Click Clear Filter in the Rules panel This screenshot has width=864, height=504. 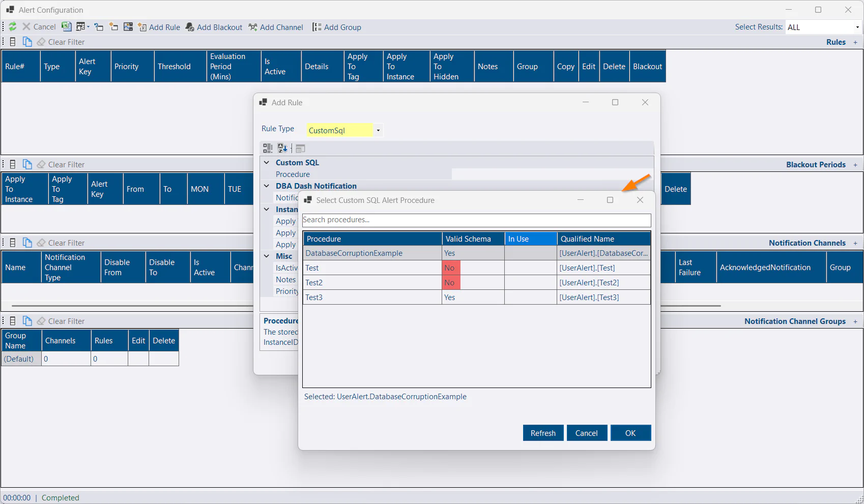point(61,42)
